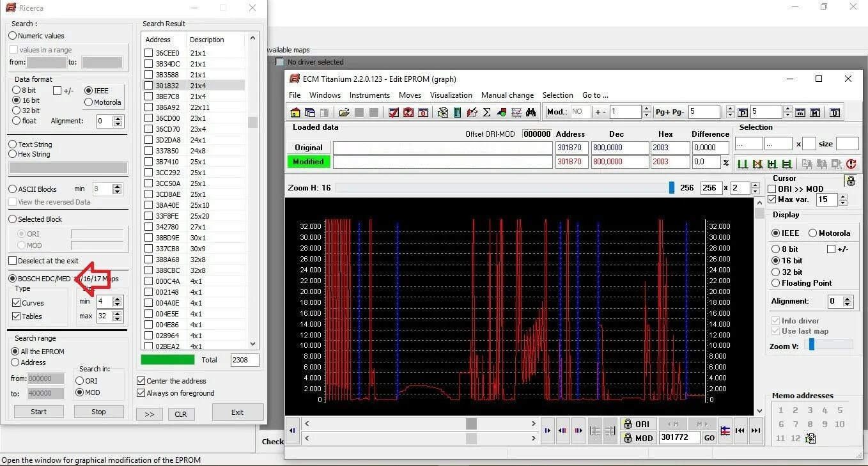This screenshot has height=466, width=868.
Task: Increase the Zoom H multiplier spinner
Action: [x=756, y=185]
